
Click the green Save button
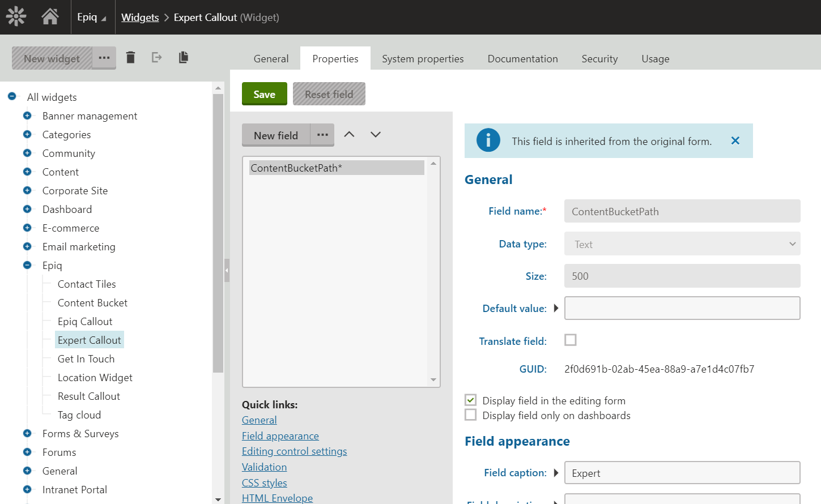[264, 94]
